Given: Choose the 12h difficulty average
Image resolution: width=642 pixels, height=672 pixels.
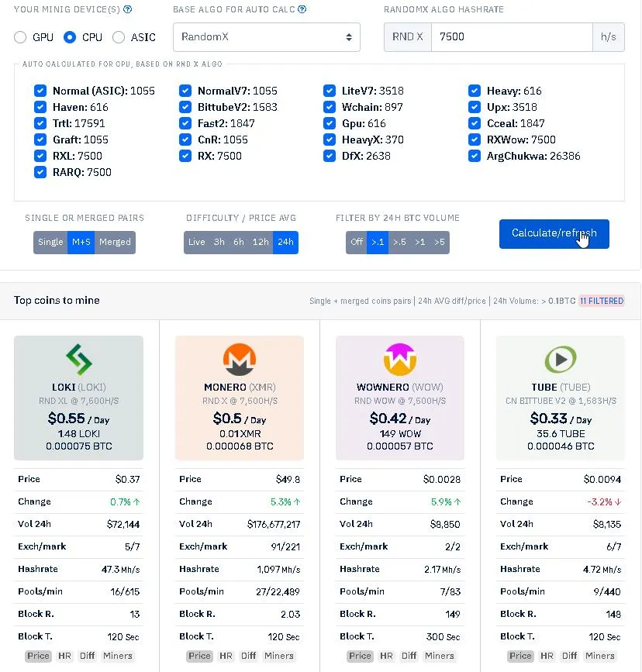Looking at the screenshot, I should (261, 242).
